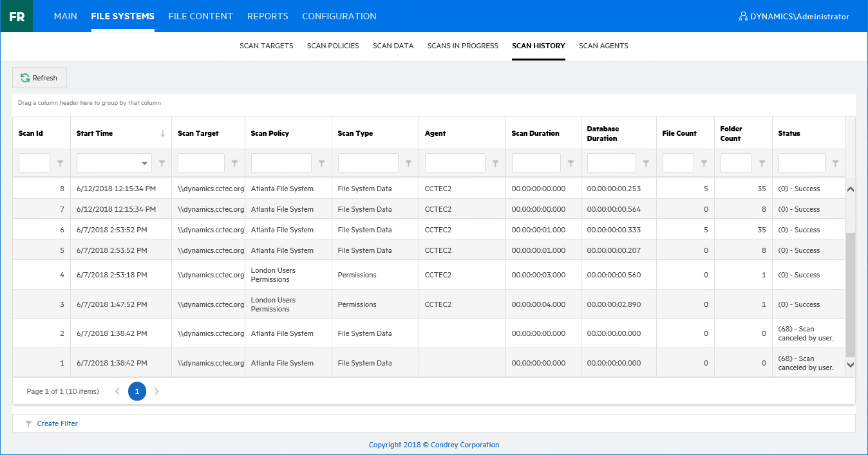Click the filter icon for Scan Target column
The width and height of the screenshot is (868, 455).
point(234,163)
